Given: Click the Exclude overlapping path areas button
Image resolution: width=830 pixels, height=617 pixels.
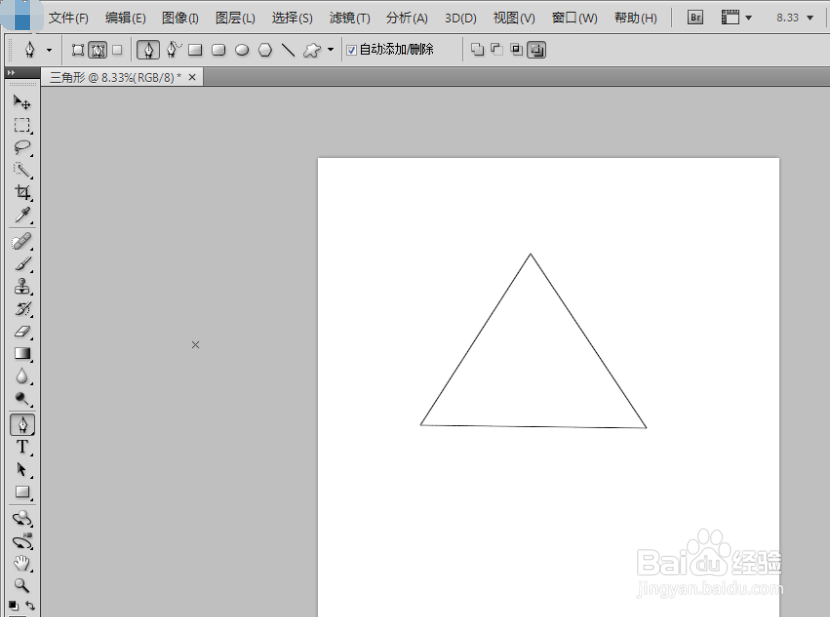Looking at the screenshot, I should 537,50.
